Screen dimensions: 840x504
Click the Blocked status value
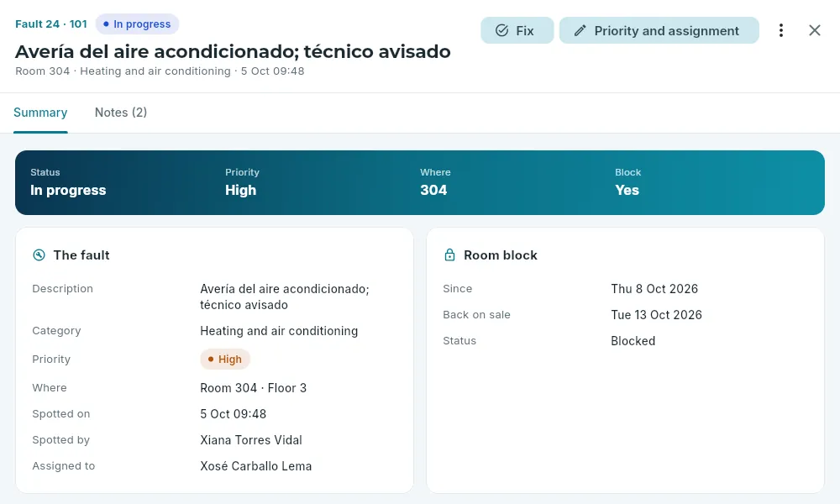(x=633, y=341)
